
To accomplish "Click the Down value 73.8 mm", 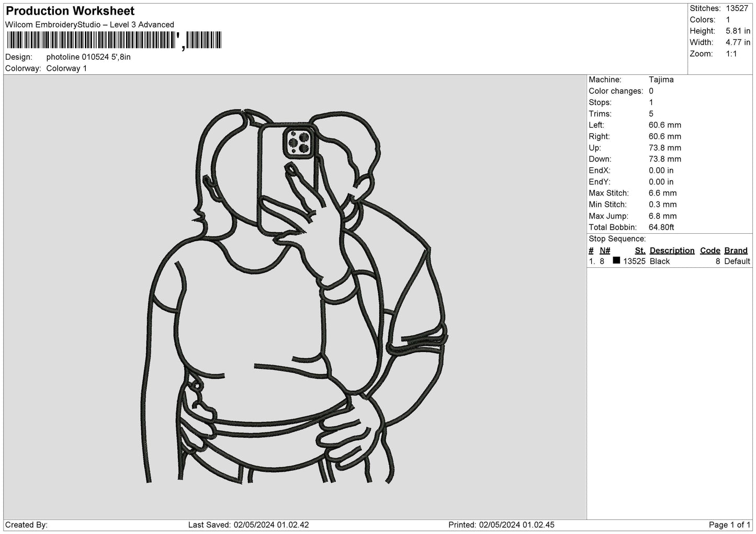I will pos(665,159).
